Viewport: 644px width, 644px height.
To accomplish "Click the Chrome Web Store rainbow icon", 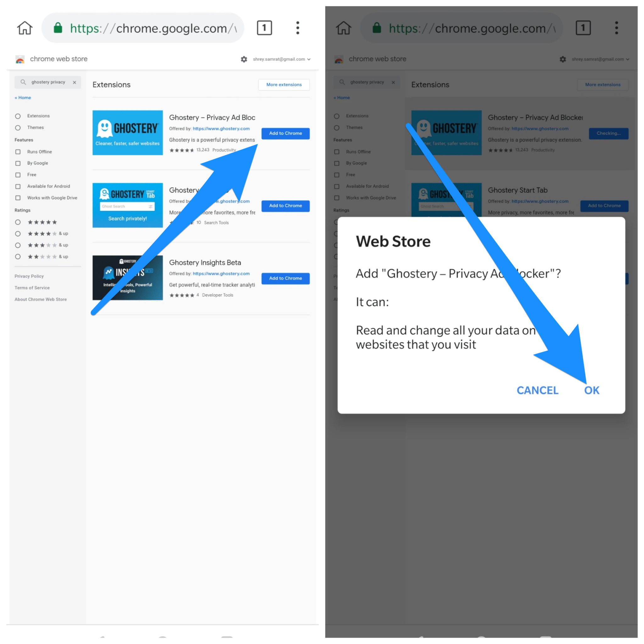I will coord(19,58).
